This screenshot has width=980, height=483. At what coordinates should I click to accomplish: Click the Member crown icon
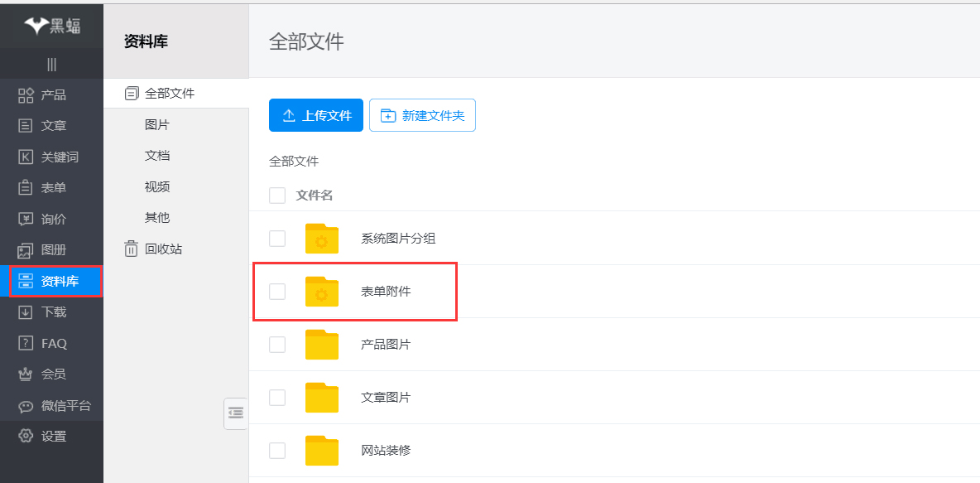pos(26,374)
